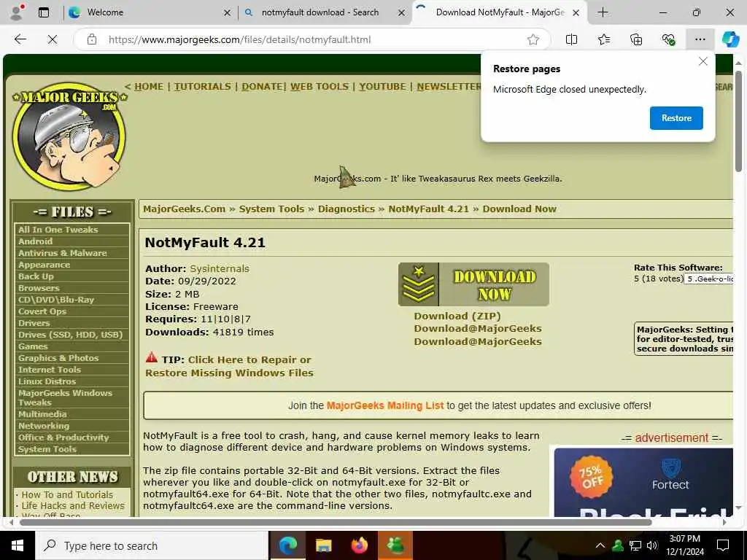This screenshot has width=747, height=560.
Task: Open the DONATE menu link
Action: pos(262,87)
